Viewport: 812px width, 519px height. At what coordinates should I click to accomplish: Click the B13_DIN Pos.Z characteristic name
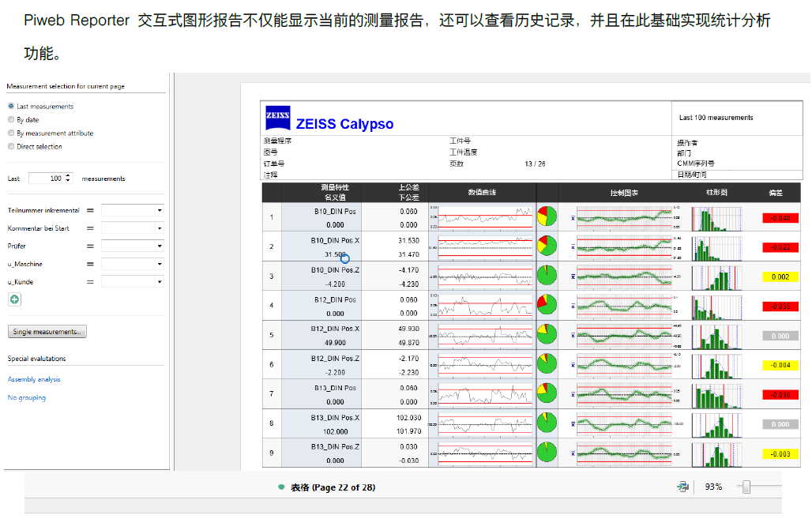pos(335,447)
